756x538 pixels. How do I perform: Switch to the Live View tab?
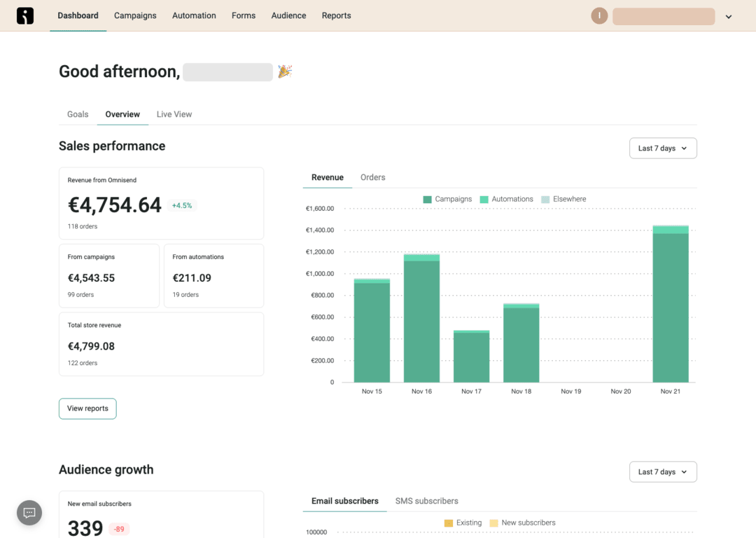point(174,114)
